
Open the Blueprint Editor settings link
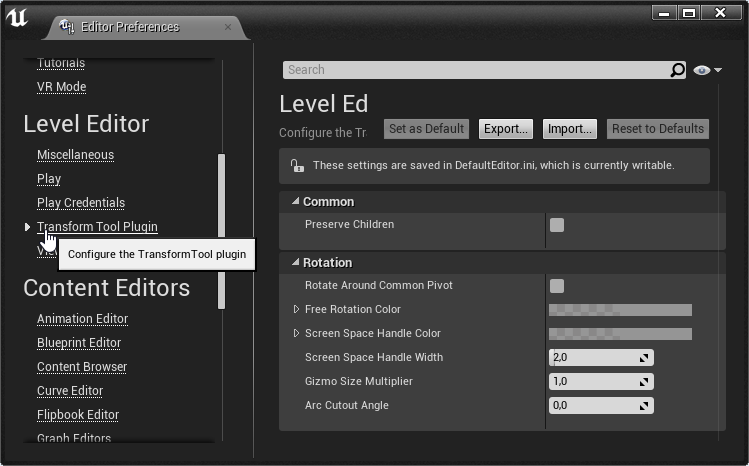79,343
